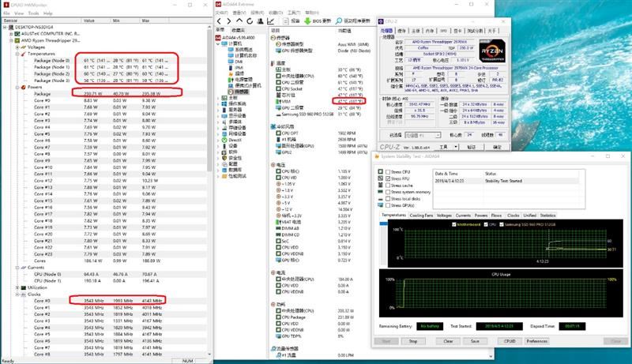Screen dimensions: 632x364
Task: Click the HWMonitor vertical scrollbar thumb
Action: [x=209, y=100]
